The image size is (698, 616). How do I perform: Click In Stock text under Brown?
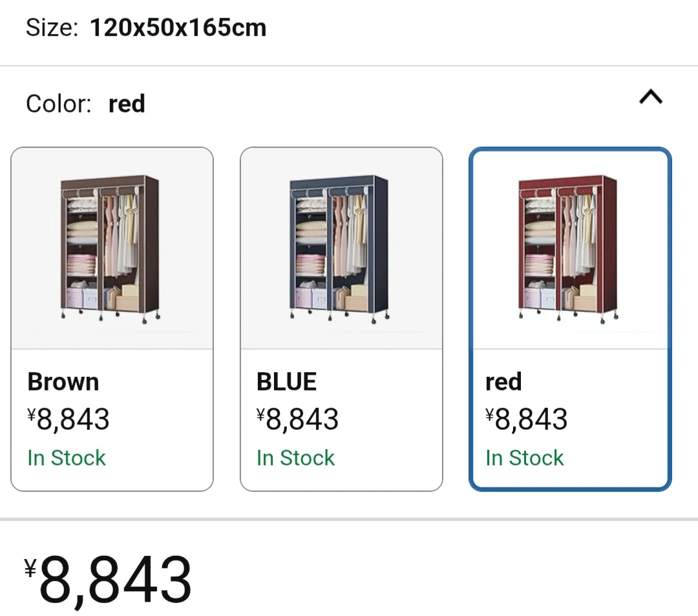[x=67, y=458]
